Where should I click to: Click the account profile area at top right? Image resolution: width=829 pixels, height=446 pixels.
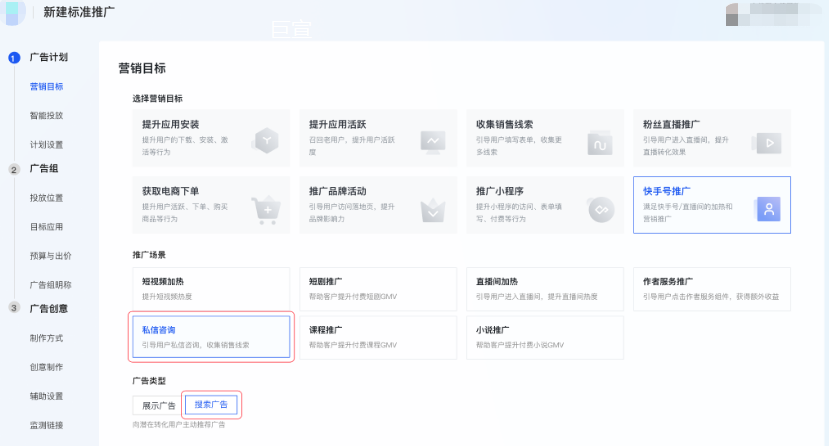(x=773, y=14)
